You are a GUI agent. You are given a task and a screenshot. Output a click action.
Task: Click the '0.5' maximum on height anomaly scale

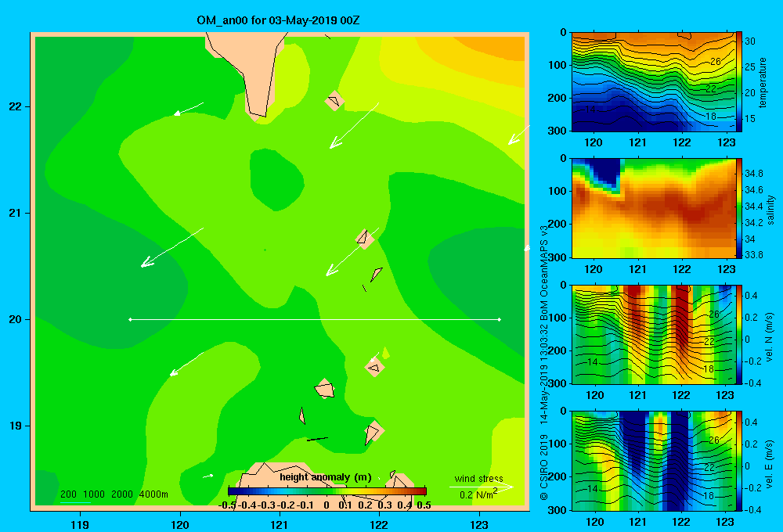tap(424, 505)
